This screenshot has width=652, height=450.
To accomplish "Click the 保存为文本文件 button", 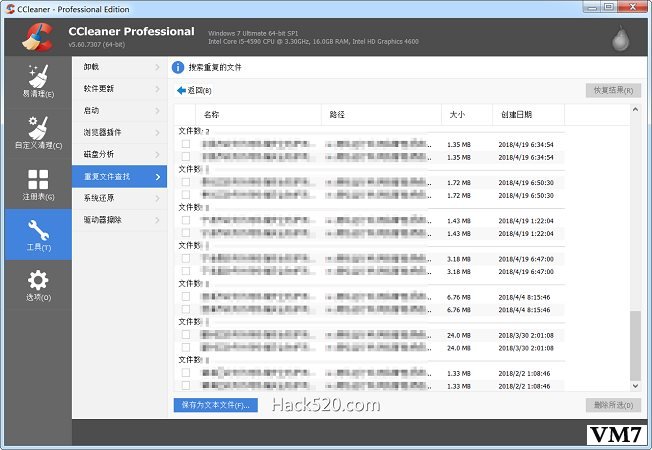I will pos(215,405).
